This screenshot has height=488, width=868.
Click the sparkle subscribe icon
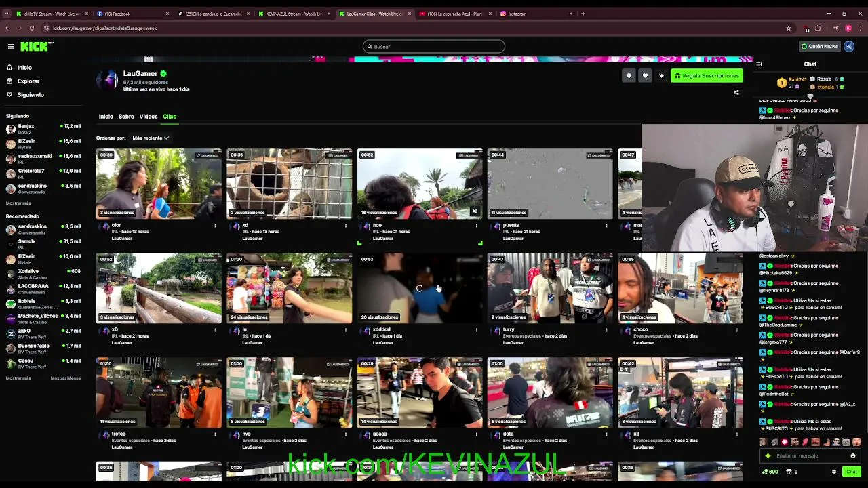(661, 76)
